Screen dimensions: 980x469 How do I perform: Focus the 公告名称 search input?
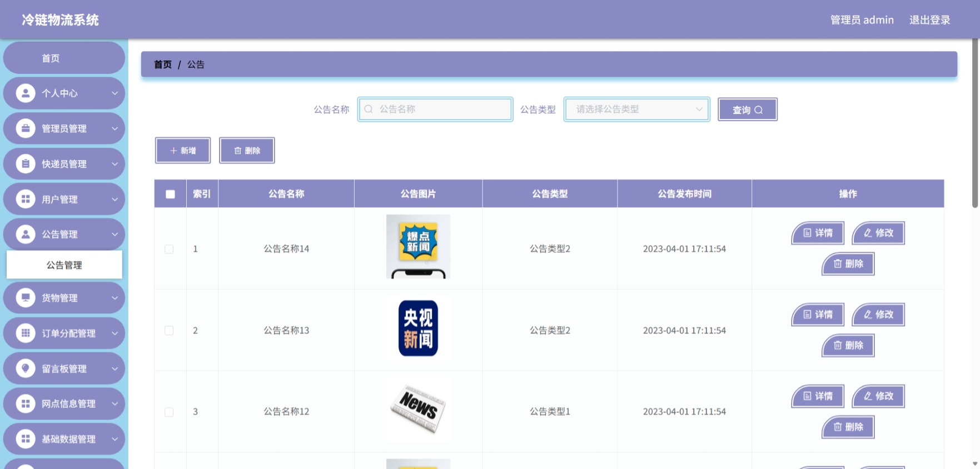point(435,109)
